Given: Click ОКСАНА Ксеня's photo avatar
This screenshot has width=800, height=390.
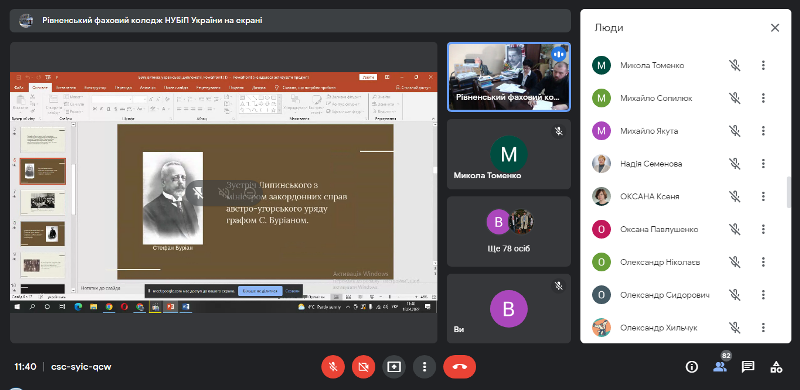Looking at the screenshot, I should [x=602, y=196].
